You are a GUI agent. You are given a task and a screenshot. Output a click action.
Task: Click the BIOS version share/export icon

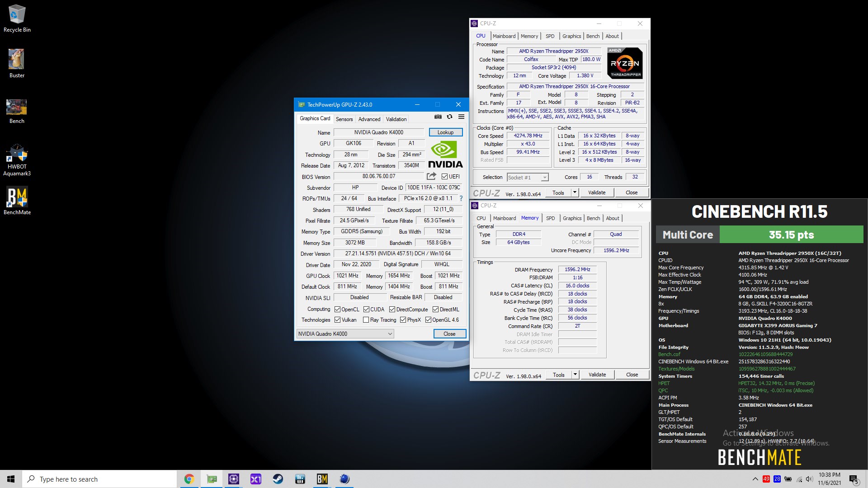431,176
